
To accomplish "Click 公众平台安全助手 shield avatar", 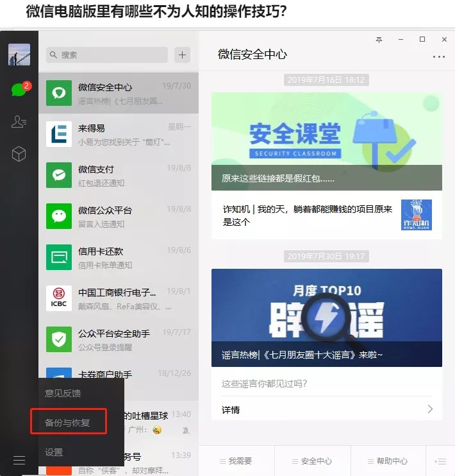I will (59, 339).
